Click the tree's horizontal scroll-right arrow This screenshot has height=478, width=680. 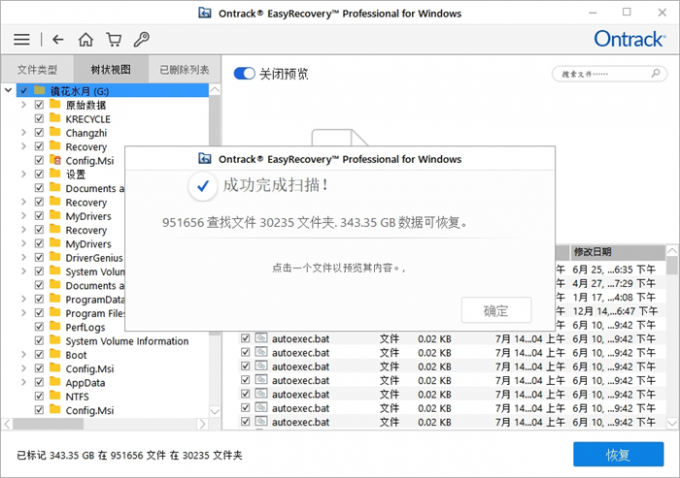pyautogui.click(x=203, y=424)
